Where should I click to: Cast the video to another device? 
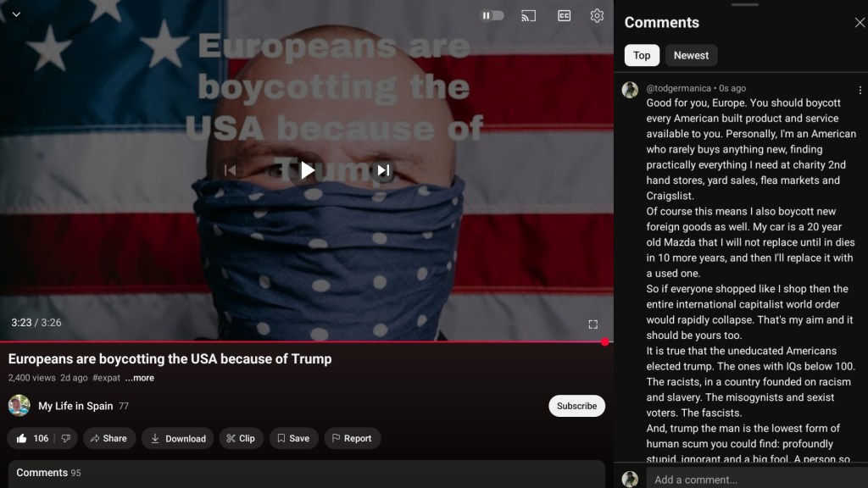click(528, 15)
